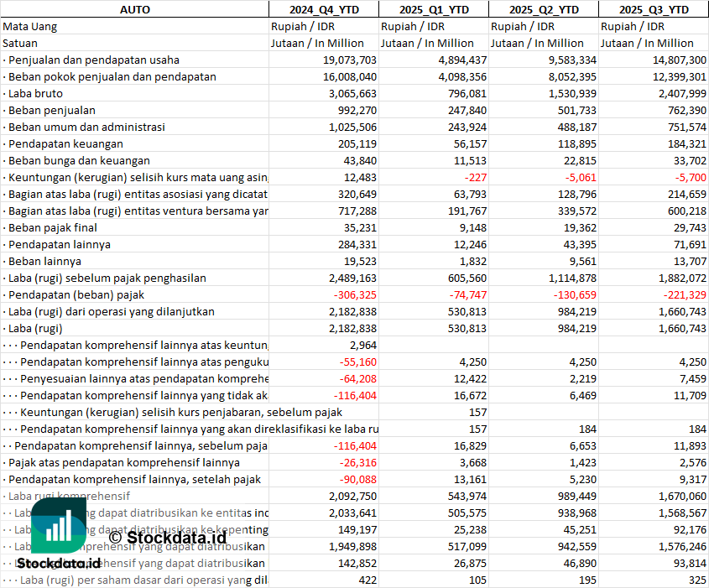
Task: Select the Pajak atas pendapatan komprehensif lainnya label
Action: coord(123,462)
